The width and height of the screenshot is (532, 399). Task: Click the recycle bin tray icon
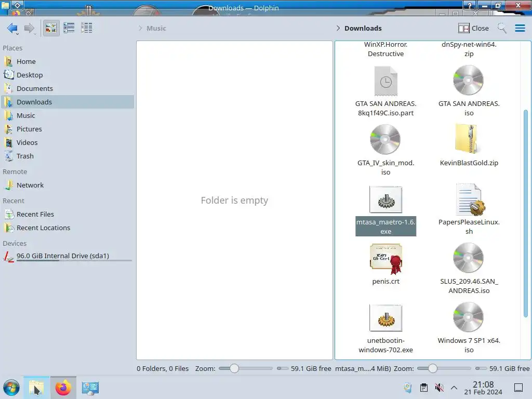[408, 388]
